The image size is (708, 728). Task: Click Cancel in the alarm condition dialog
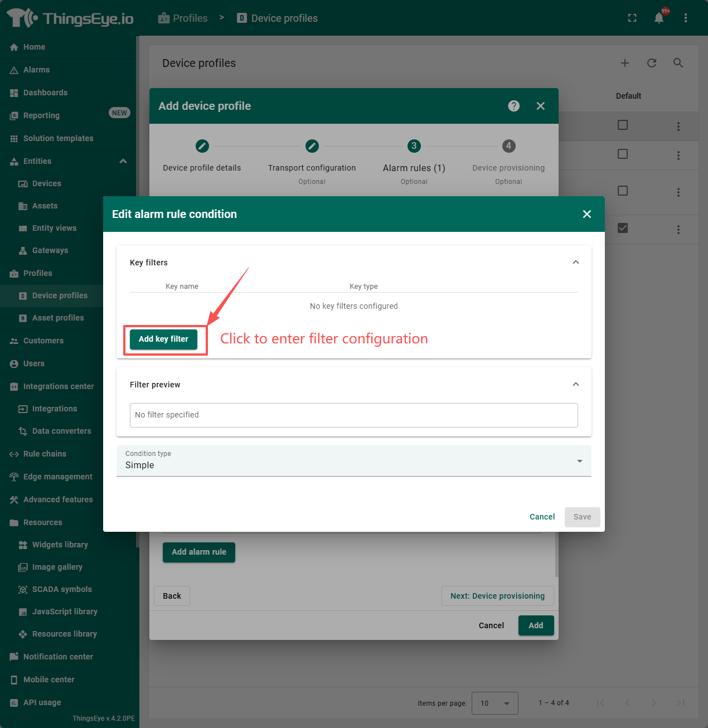coord(542,517)
